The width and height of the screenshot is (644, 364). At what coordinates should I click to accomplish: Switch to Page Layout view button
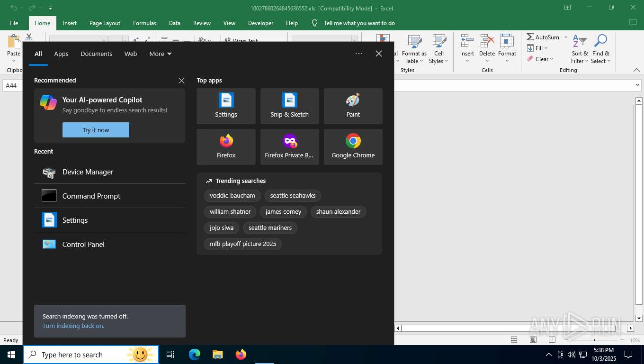click(x=533, y=340)
